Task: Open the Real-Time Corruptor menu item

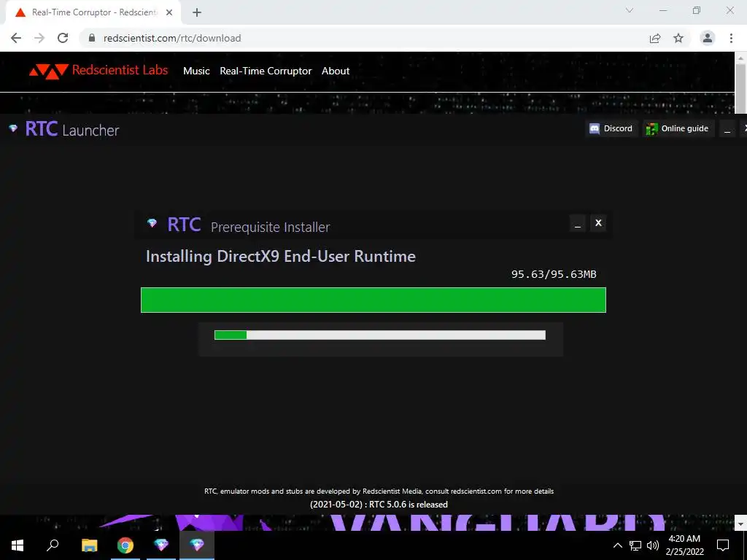Action: (266, 71)
